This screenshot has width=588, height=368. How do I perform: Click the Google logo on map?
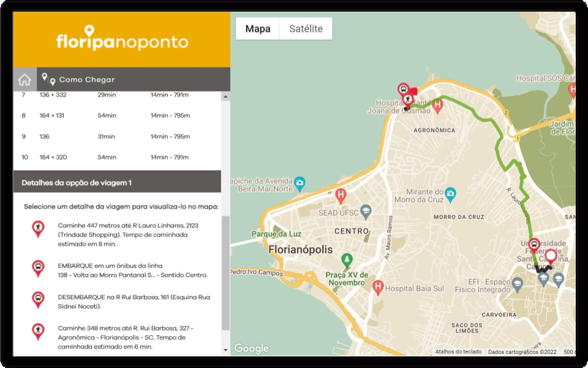(x=251, y=348)
